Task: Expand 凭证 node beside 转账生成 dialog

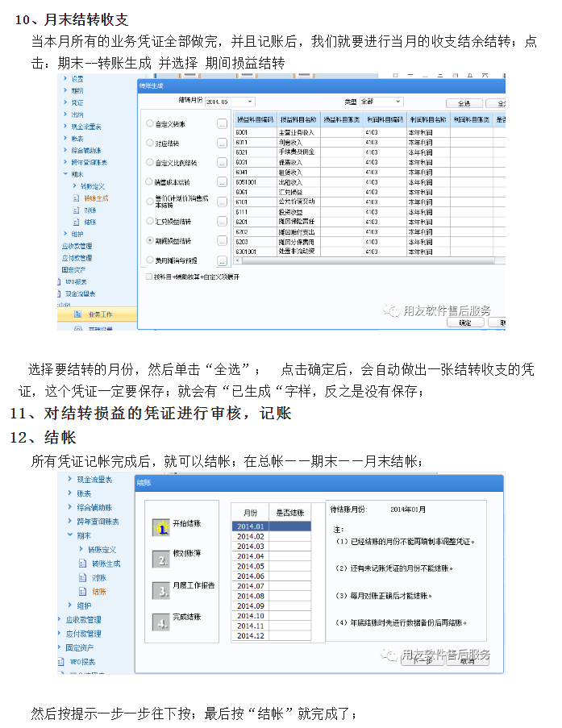Action: click(x=65, y=102)
